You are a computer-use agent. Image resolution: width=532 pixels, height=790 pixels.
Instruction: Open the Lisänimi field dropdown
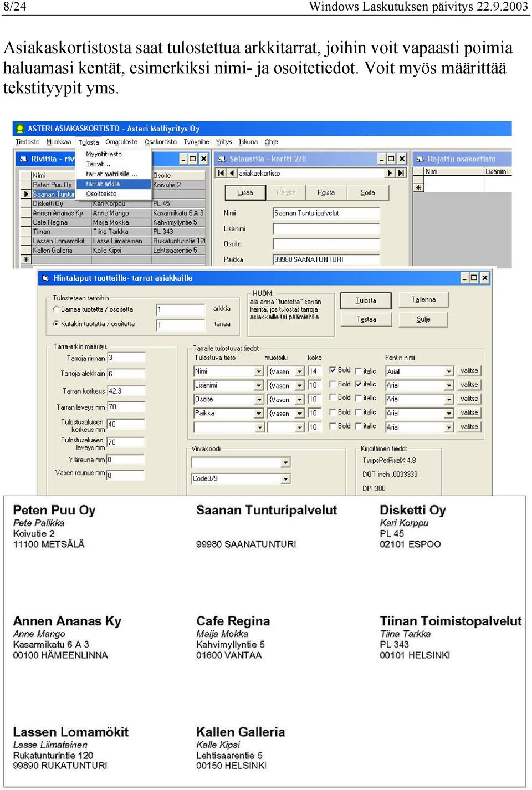259,385
